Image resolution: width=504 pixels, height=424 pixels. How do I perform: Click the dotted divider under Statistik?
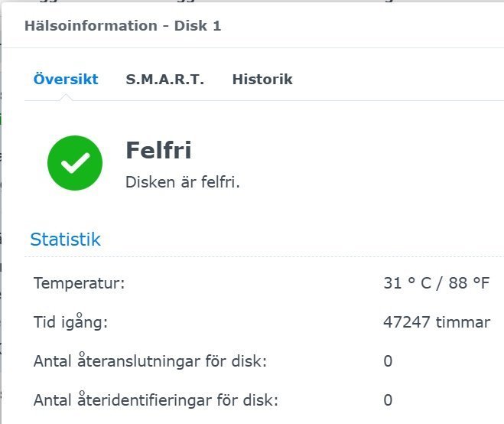coord(260,256)
